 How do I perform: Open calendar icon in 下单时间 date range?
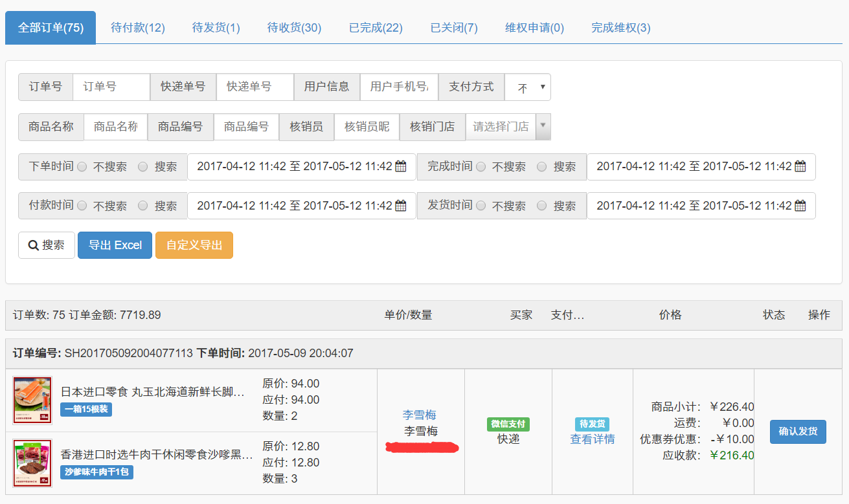[x=401, y=166]
